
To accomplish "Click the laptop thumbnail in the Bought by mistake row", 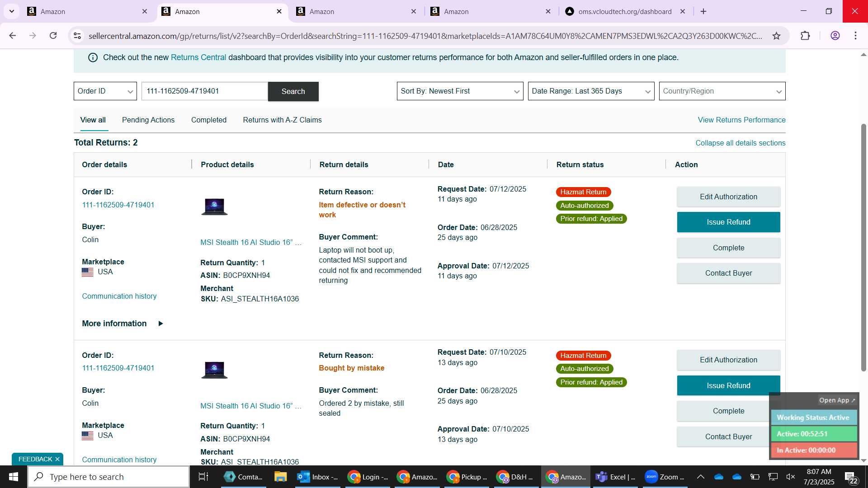I will click(214, 370).
